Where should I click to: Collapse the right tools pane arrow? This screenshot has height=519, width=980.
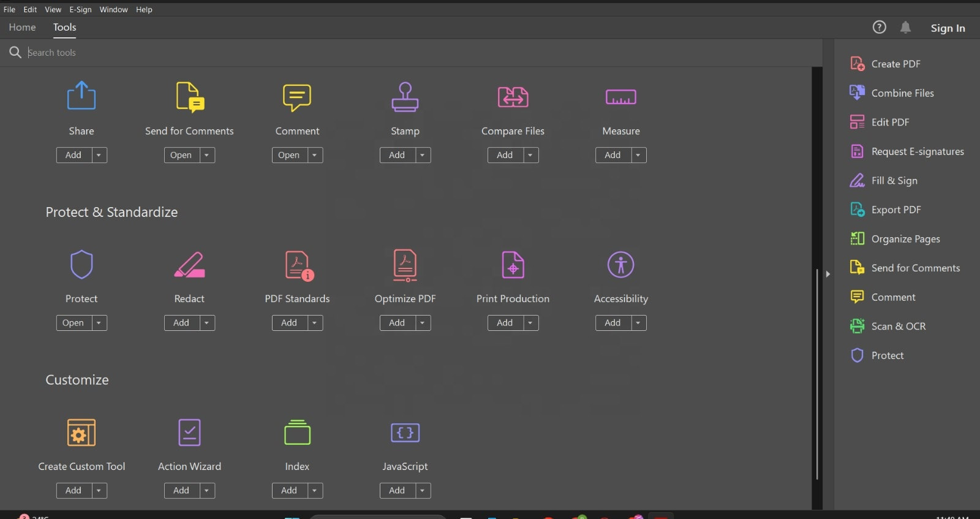827,274
